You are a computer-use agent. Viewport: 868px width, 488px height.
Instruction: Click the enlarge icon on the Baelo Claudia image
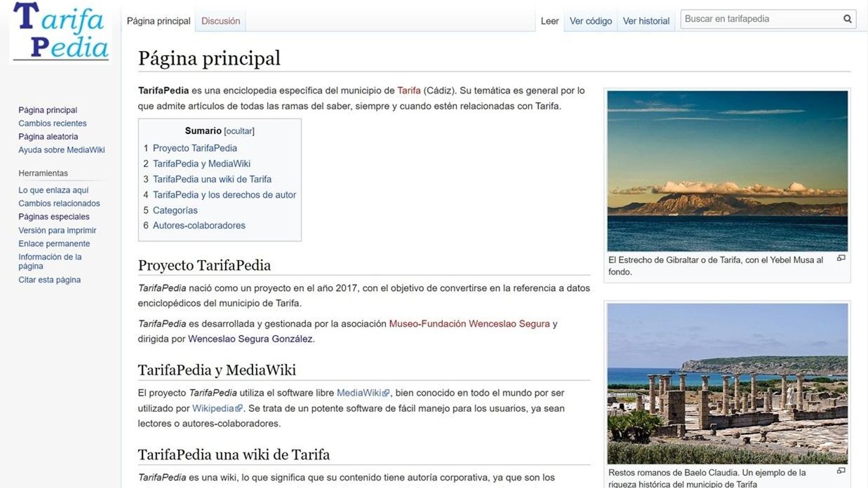[843, 470]
